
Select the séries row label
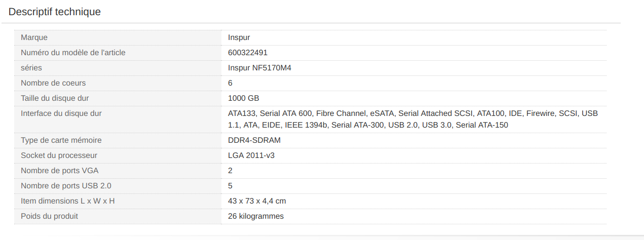(31, 68)
